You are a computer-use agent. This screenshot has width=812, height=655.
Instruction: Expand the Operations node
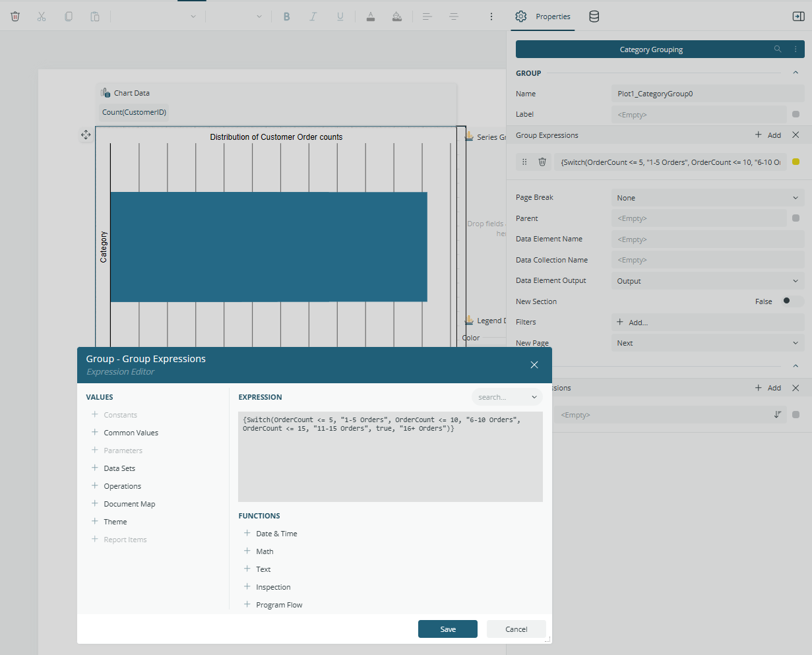click(95, 486)
